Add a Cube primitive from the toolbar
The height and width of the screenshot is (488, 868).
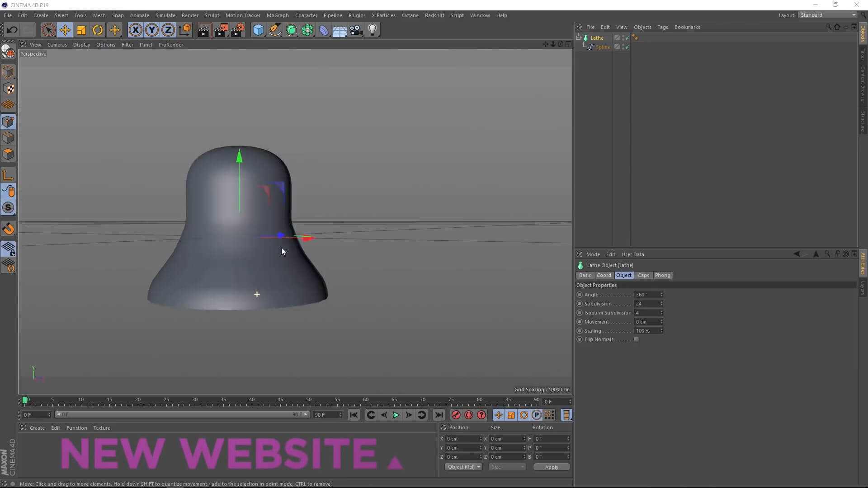click(258, 30)
